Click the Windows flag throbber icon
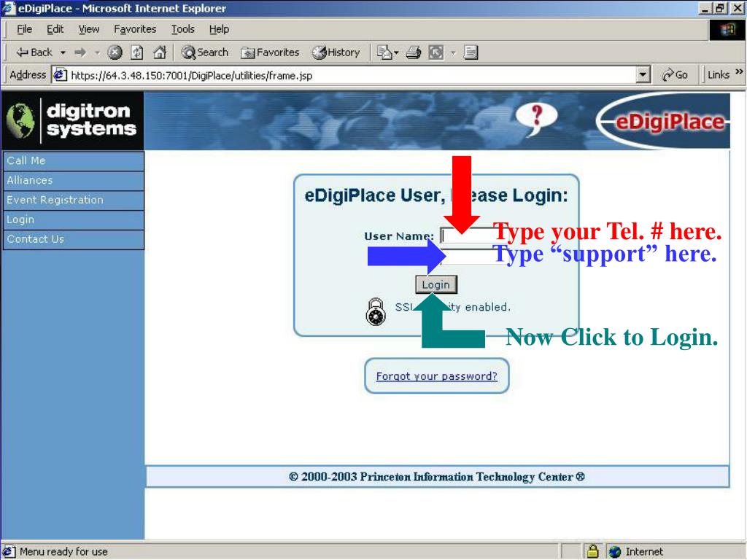Image resolution: width=747 pixels, height=560 pixels. click(x=727, y=30)
